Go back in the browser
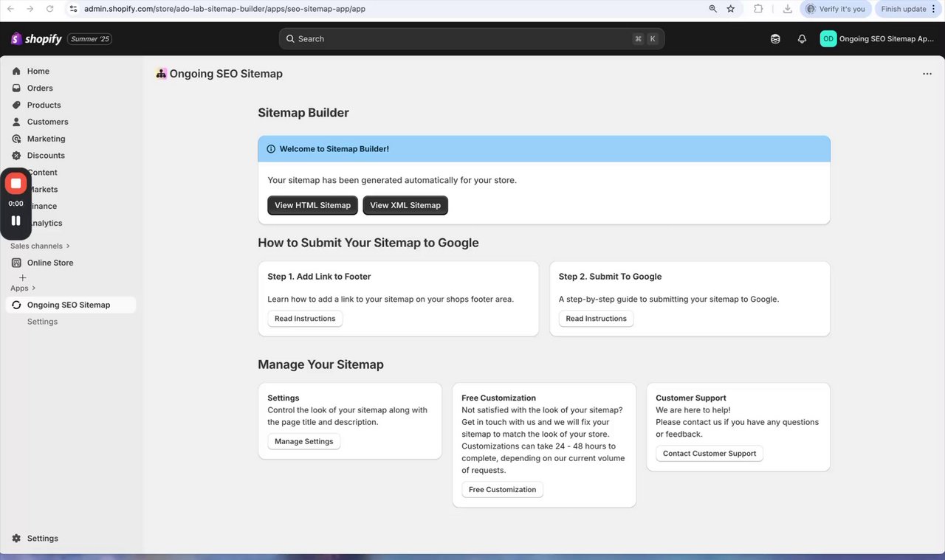The width and height of the screenshot is (945, 560). pos(10,9)
